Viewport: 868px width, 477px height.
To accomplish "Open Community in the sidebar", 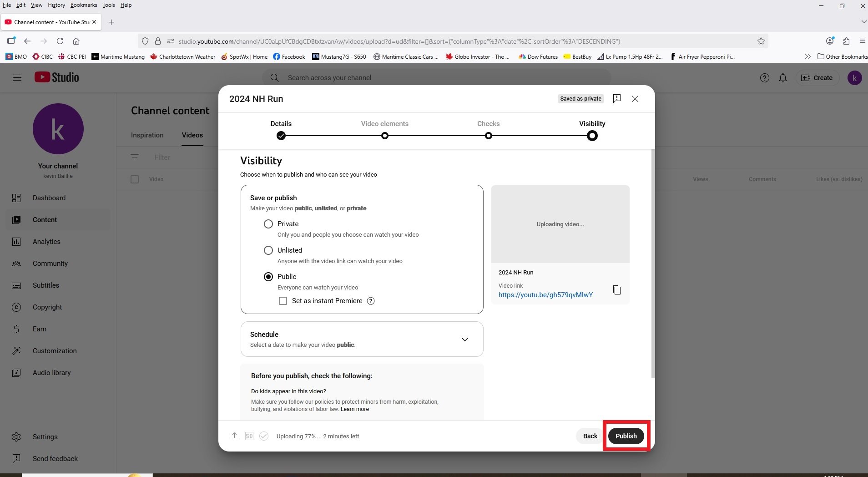I will click(x=58, y=264).
